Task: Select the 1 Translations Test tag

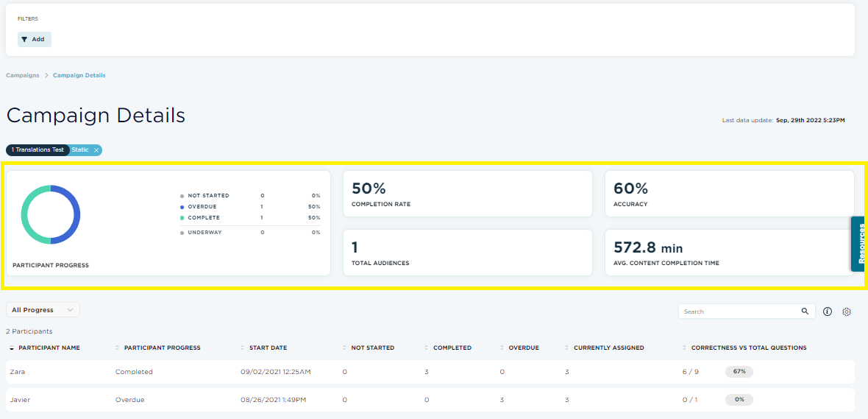Action: (x=38, y=150)
